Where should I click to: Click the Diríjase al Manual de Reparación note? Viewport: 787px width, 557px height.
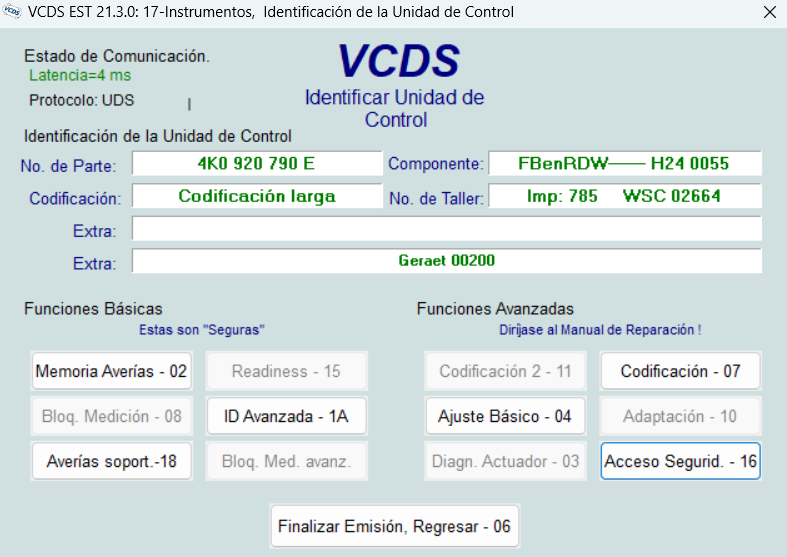pyautogui.click(x=600, y=330)
